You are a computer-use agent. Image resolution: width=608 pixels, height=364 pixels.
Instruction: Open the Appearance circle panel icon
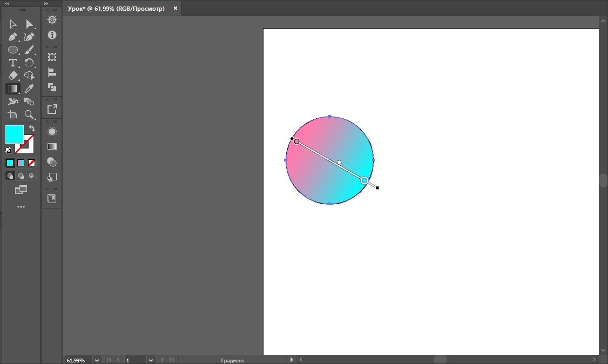pos(52,131)
